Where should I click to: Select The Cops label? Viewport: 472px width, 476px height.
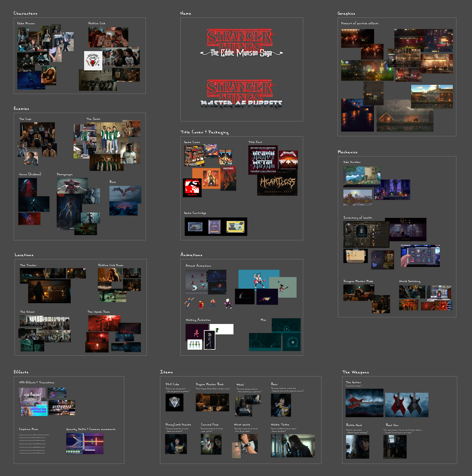pos(25,119)
